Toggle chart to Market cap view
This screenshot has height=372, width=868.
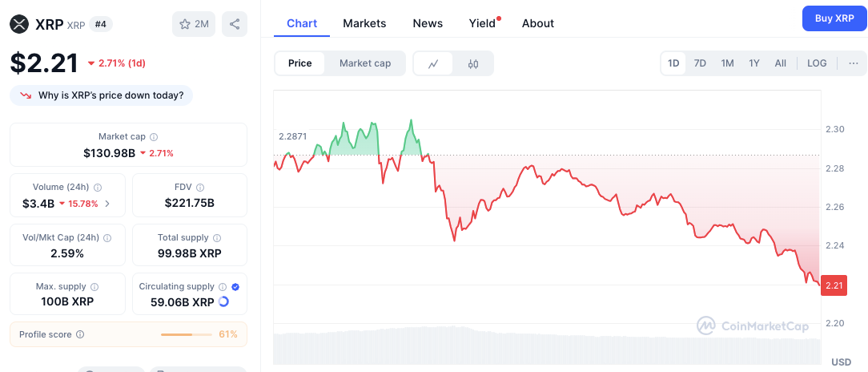365,63
